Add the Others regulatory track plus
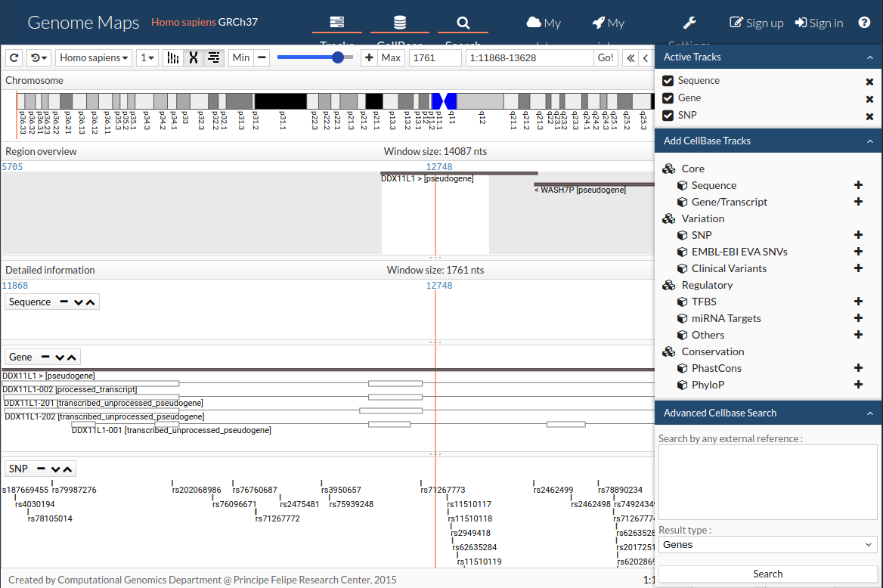 pyautogui.click(x=858, y=335)
